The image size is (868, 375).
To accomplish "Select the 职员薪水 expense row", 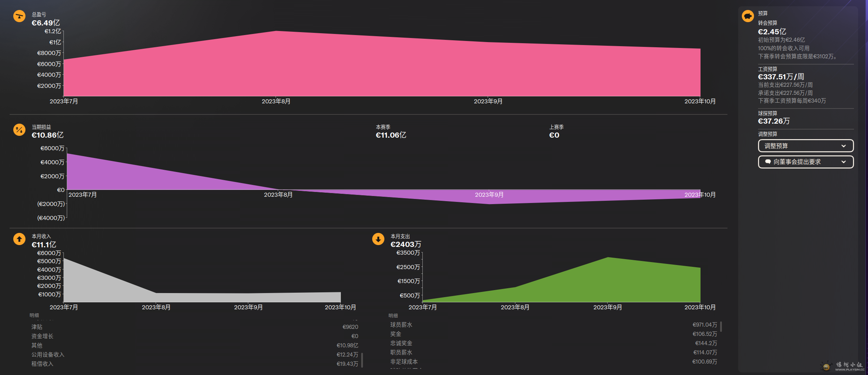I will tap(554, 352).
